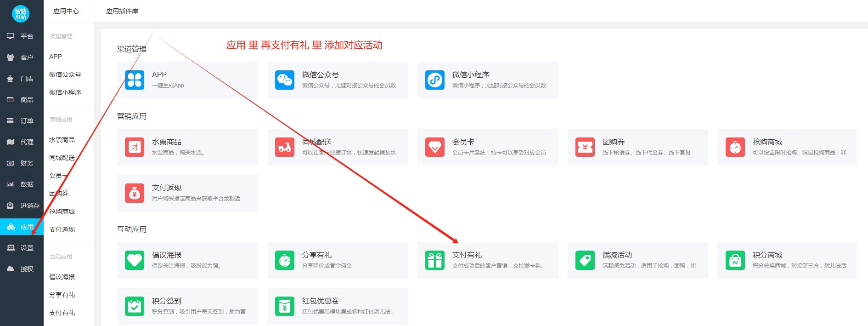Click the 积分签到 calendar check icon
This screenshot has height=326, width=868.
click(135, 306)
